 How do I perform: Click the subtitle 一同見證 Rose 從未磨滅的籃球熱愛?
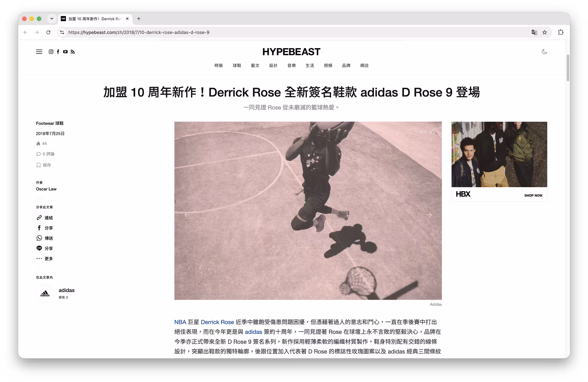tap(291, 108)
